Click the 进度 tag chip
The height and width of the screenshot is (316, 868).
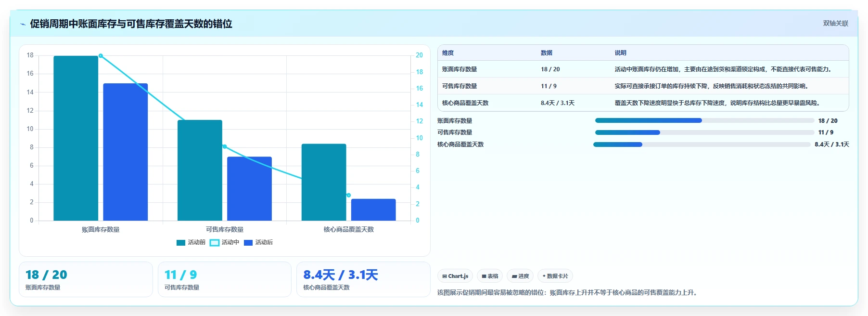(x=520, y=276)
